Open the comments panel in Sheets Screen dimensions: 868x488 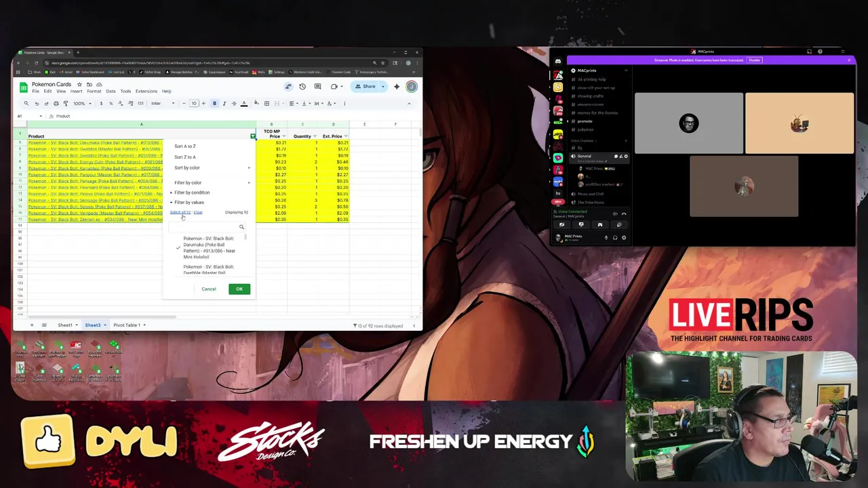pyautogui.click(x=318, y=87)
